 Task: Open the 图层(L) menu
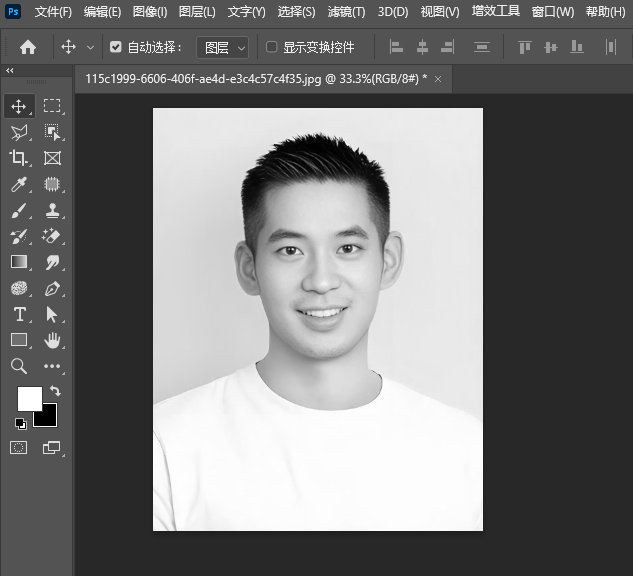tap(197, 12)
